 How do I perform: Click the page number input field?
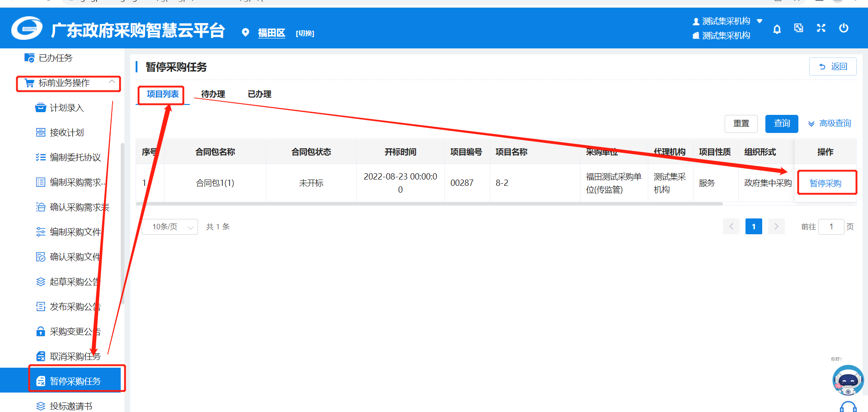point(831,227)
